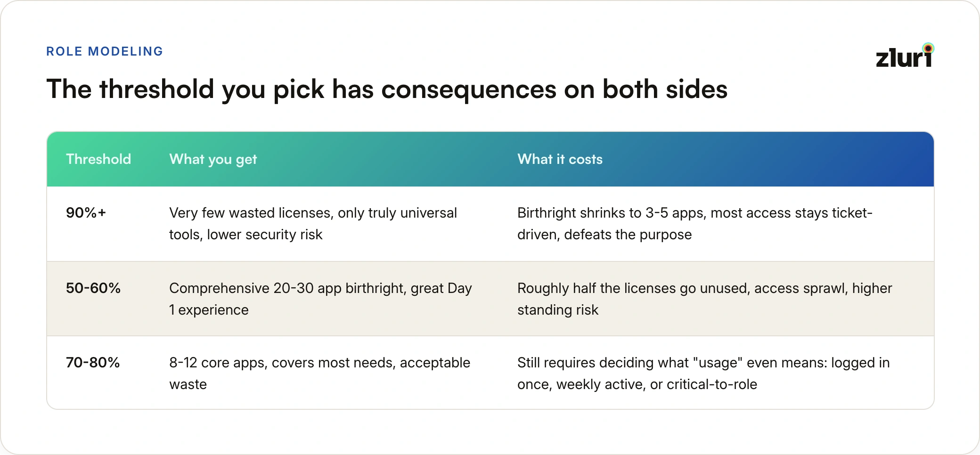The image size is (980, 455).
Task: Click the What you get column header
Action: (213, 159)
